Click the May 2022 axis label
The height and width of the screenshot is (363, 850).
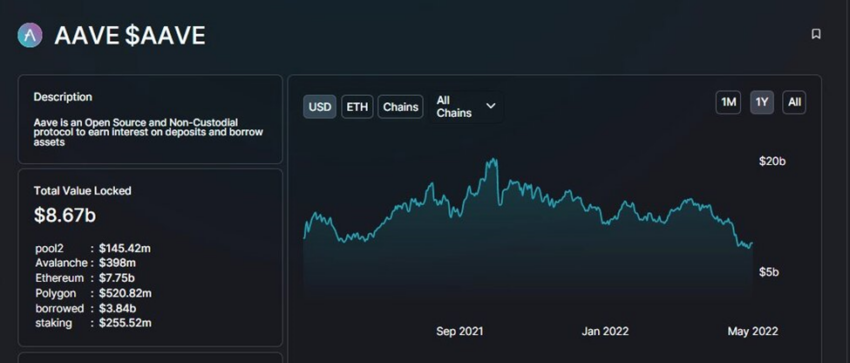tap(752, 331)
